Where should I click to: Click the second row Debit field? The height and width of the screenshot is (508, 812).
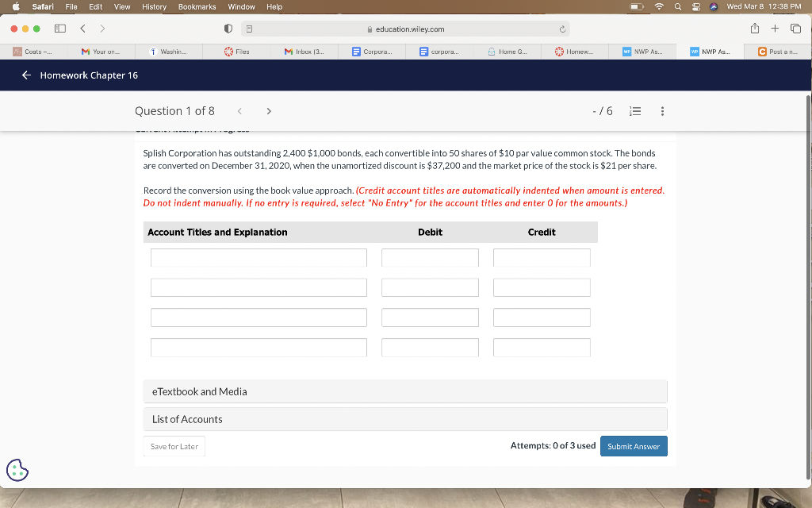tap(431, 287)
